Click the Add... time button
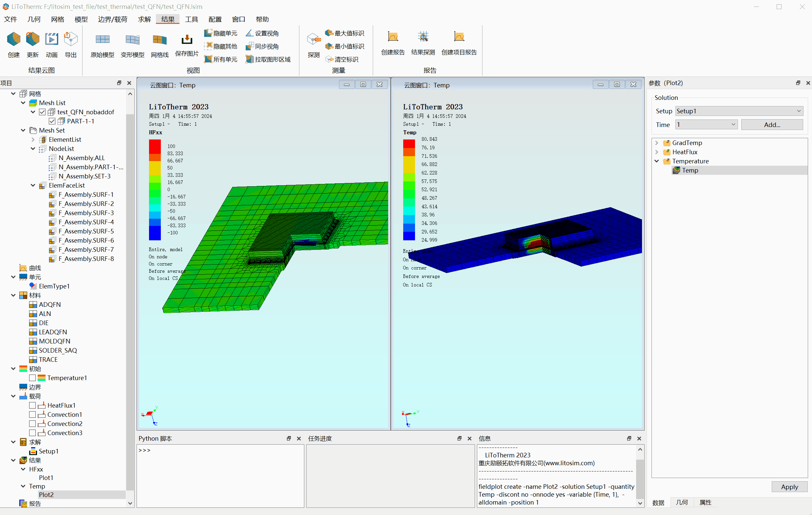This screenshot has height=515, width=812. tap(772, 125)
